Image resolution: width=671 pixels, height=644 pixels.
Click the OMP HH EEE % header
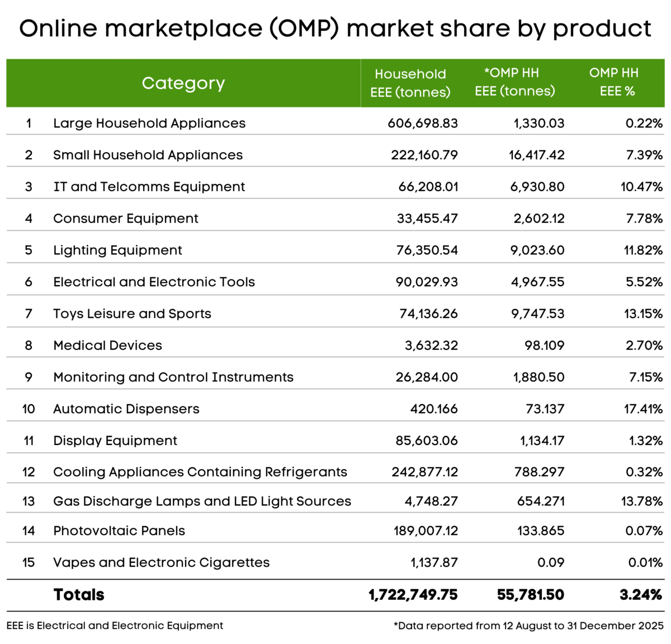(614, 82)
